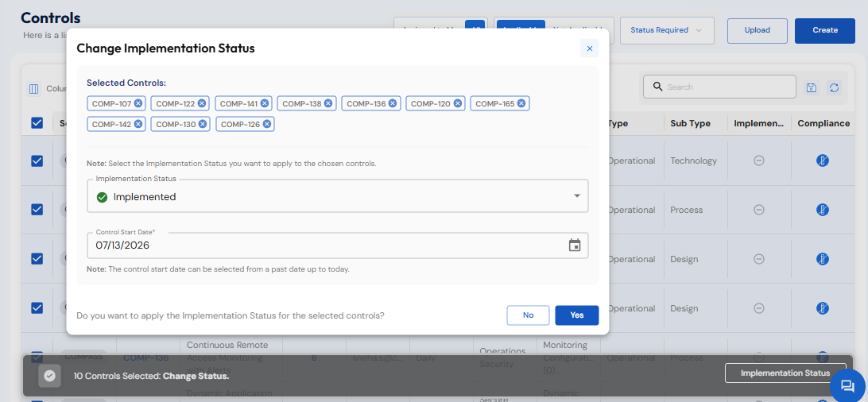
Task: Click the columns layout icon
Action: [33, 88]
